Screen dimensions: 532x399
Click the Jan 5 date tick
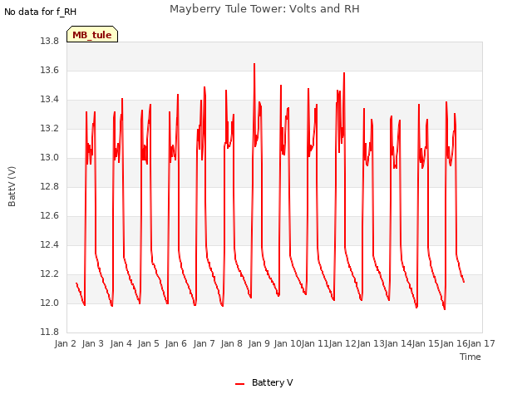pos(148,343)
